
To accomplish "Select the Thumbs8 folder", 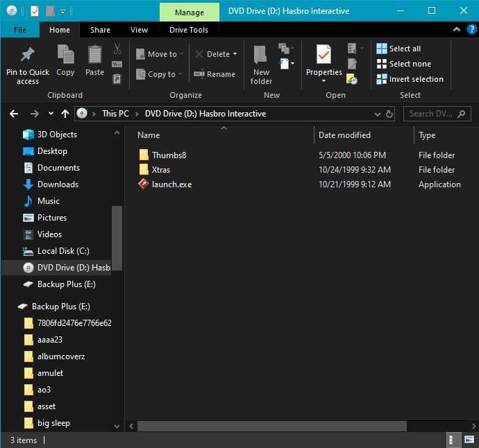I will pyautogui.click(x=169, y=155).
